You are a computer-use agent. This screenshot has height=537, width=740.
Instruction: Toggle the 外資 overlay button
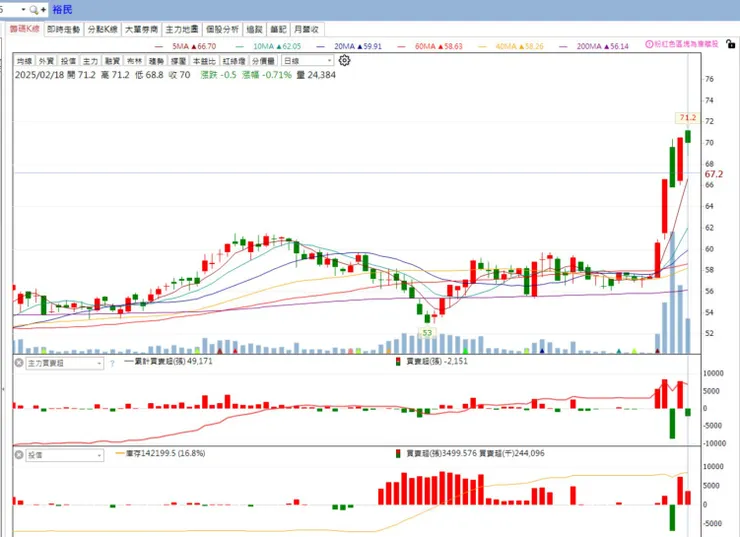point(46,61)
